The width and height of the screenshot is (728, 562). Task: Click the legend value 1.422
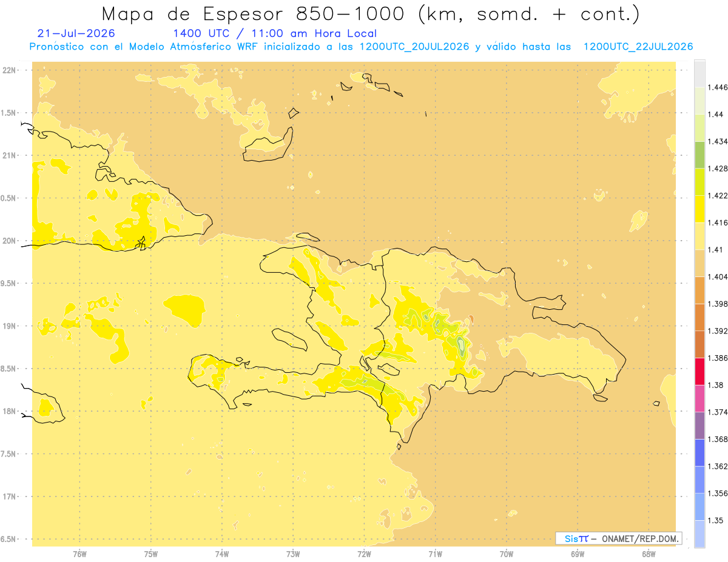(719, 195)
